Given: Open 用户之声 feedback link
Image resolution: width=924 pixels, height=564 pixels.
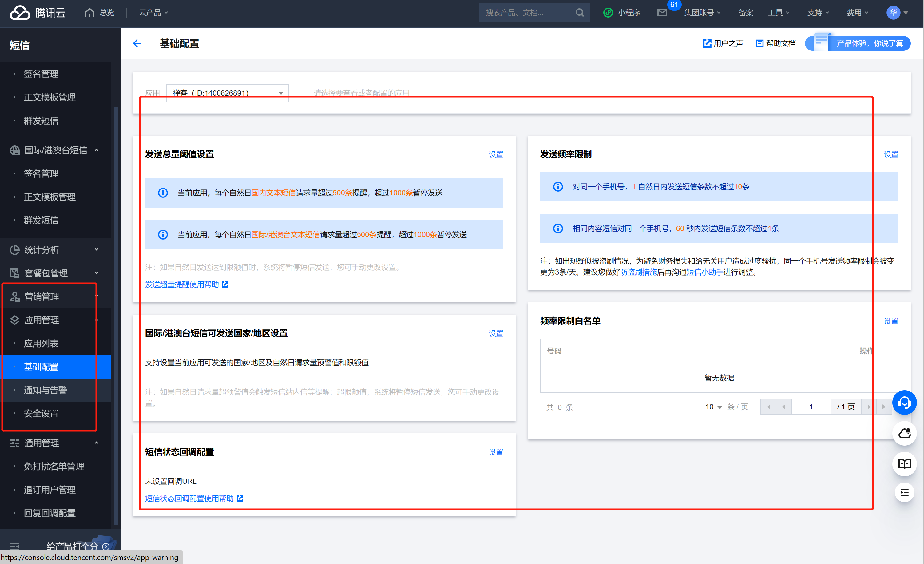Looking at the screenshot, I should tap(722, 43).
